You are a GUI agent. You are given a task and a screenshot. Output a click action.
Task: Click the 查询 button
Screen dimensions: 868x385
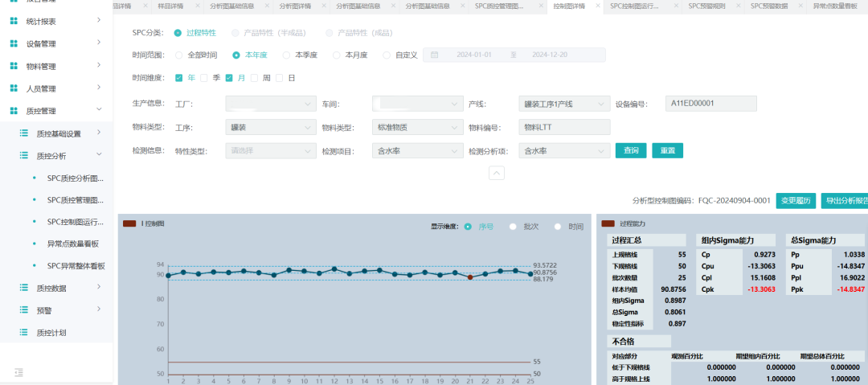pyautogui.click(x=631, y=150)
